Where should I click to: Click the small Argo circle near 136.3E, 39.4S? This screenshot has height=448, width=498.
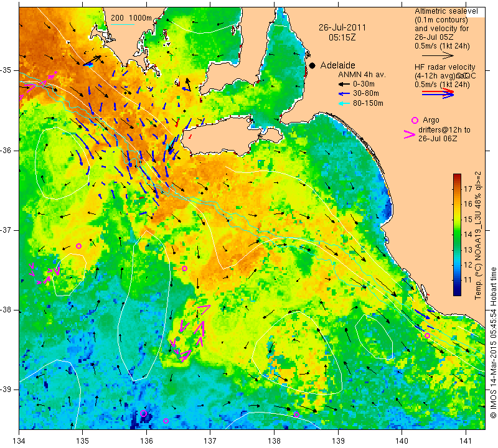coord(166,421)
